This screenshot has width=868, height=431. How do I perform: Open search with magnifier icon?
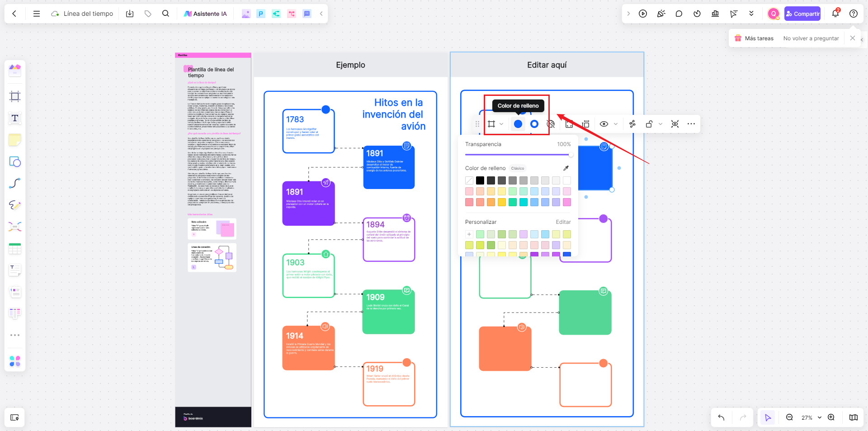tap(166, 14)
